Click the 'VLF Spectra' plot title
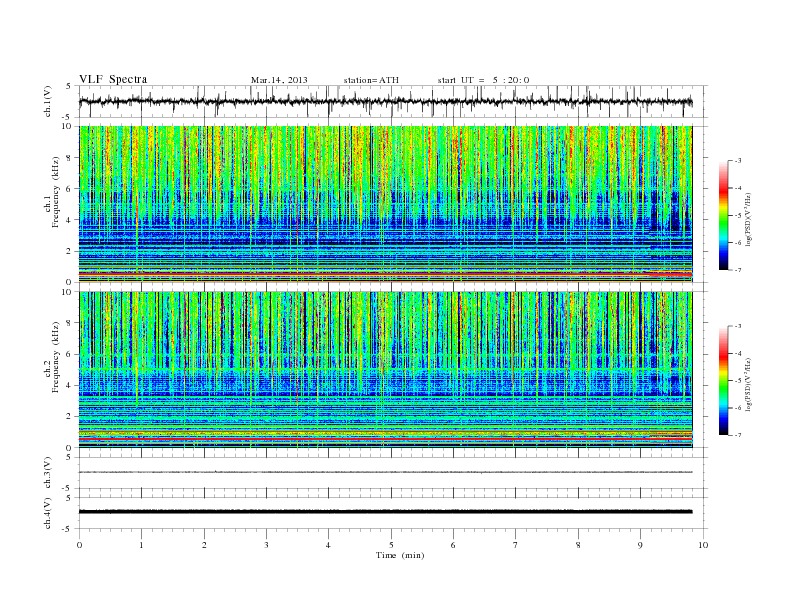The image size is (792, 612). click(x=113, y=79)
